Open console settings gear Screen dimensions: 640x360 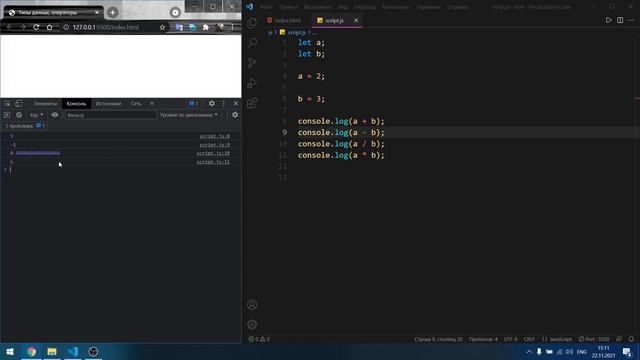click(235, 115)
